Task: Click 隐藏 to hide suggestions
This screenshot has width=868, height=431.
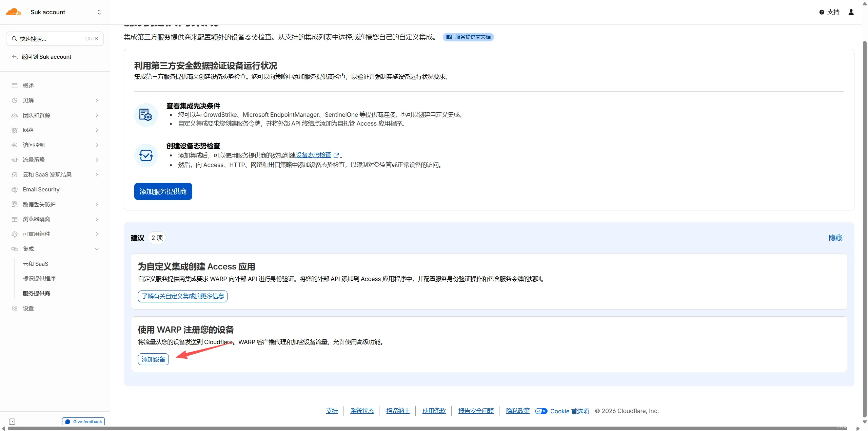Action: click(x=835, y=238)
